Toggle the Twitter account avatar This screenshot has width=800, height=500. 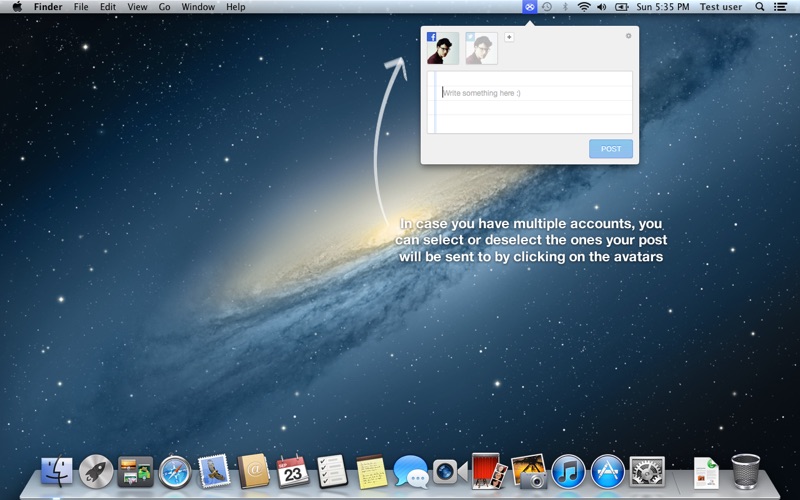(x=481, y=48)
